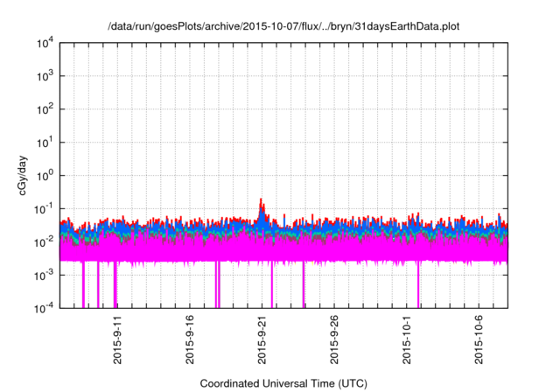This screenshot has height=392, width=560.
Task: Click the 10^2 y-axis tick label
Action: point(45,109)
